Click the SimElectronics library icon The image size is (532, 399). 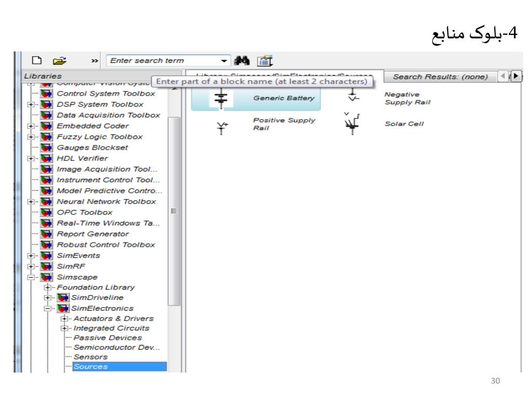(x=63, y=309)
